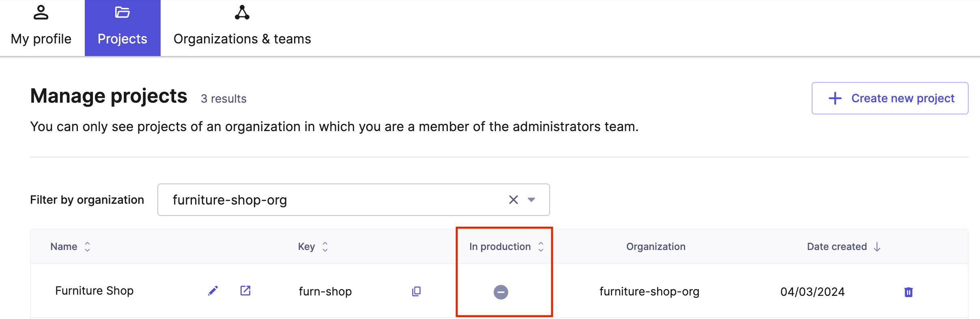Clear the organization filter with X

(x=514, y=200)
